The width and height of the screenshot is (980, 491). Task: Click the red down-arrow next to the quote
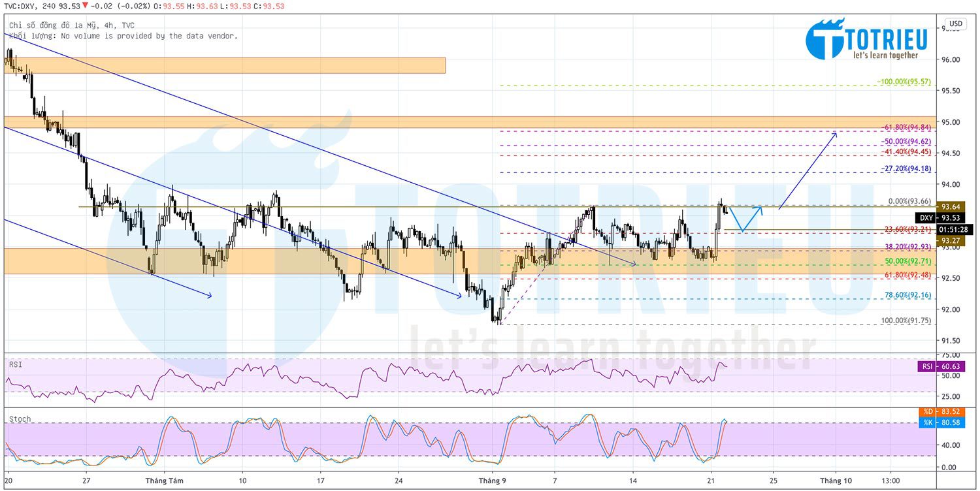click(84, 5)
